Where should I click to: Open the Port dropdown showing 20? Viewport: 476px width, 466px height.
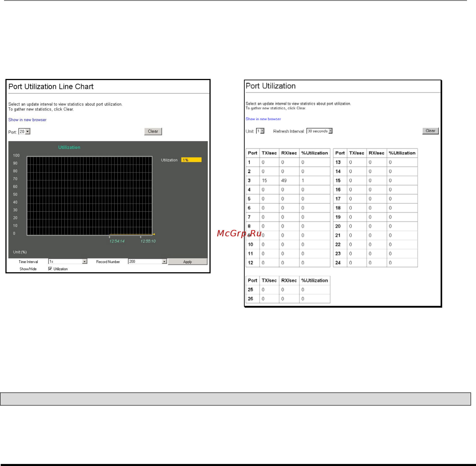25,132
